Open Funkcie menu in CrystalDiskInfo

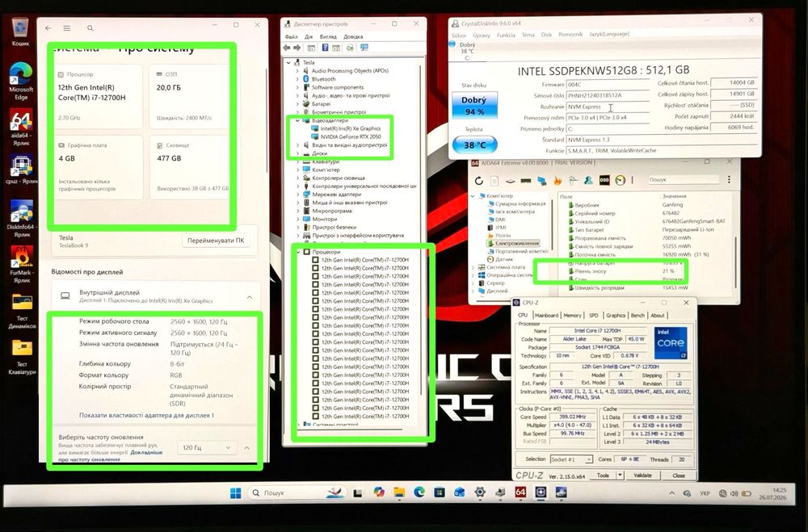tap(506, 35)
